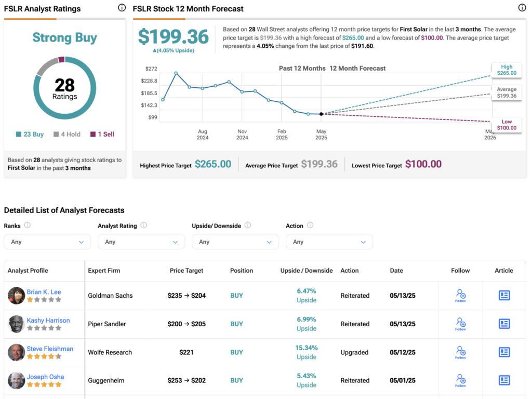Click the Action column header

[350, 270]
